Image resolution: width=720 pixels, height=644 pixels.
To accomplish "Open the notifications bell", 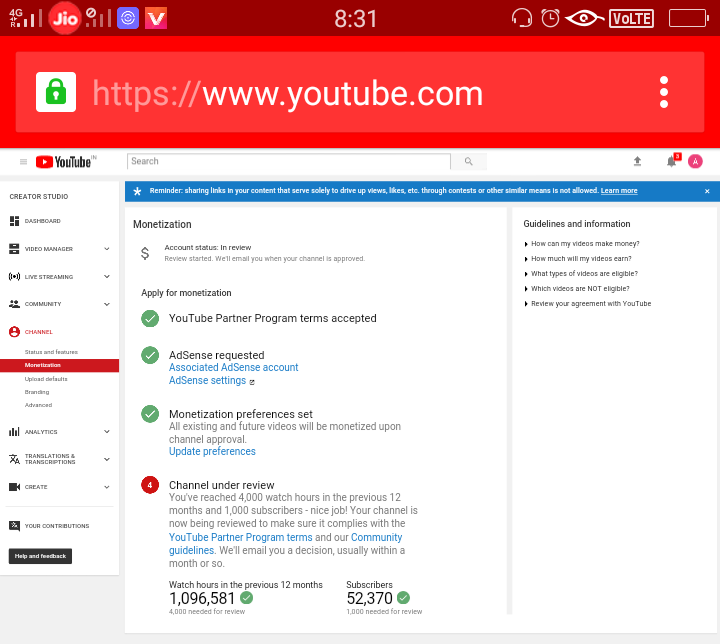I will click(x=672, y=161).
